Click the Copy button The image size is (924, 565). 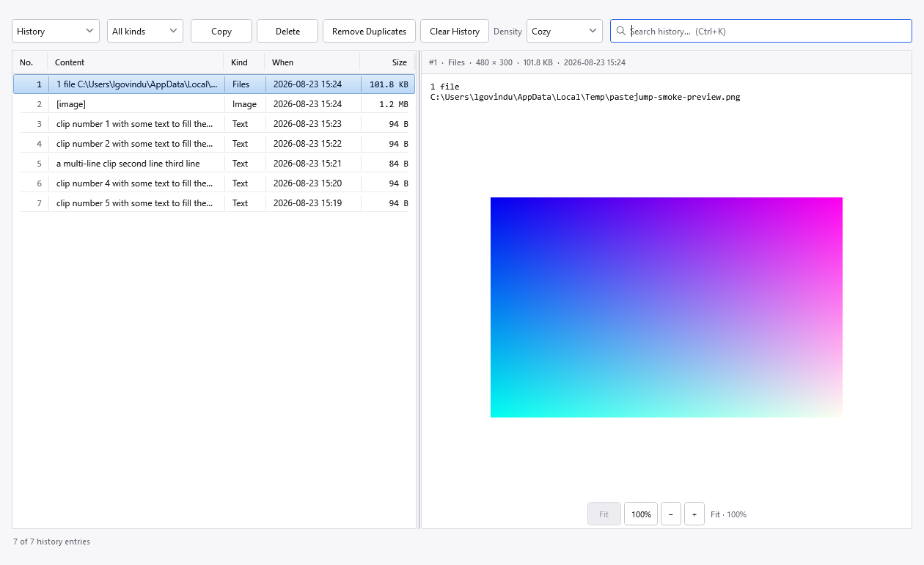(x=221, y=31)
